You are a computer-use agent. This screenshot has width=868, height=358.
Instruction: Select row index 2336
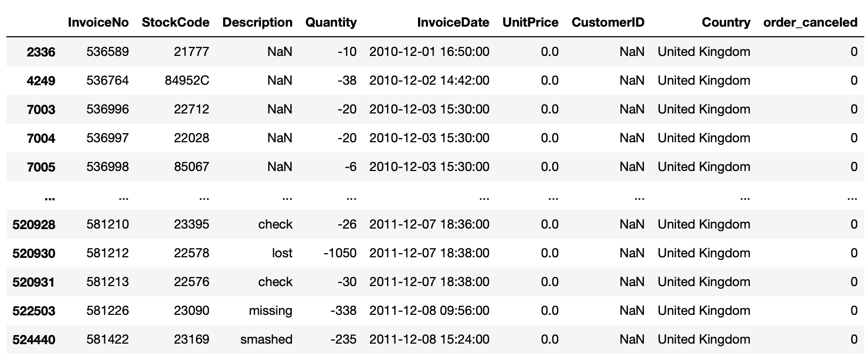pyautogui.click(x=41, y=52)
